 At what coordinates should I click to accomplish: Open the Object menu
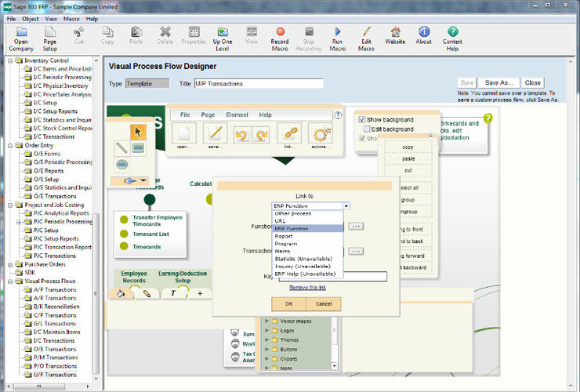[x=31, y=19]
